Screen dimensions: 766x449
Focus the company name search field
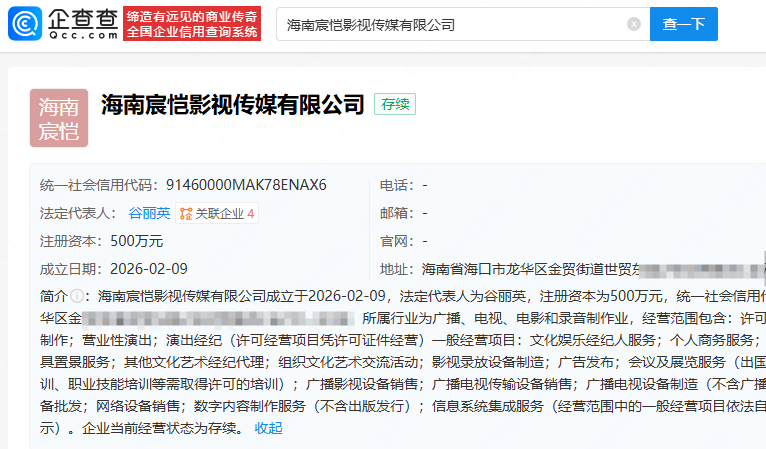click(450, 24)
